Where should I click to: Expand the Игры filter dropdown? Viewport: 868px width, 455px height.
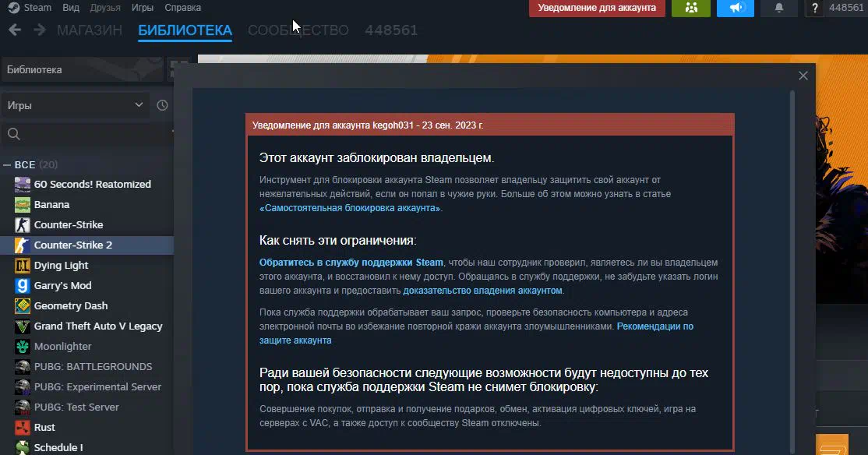click(x=75, y=105)
